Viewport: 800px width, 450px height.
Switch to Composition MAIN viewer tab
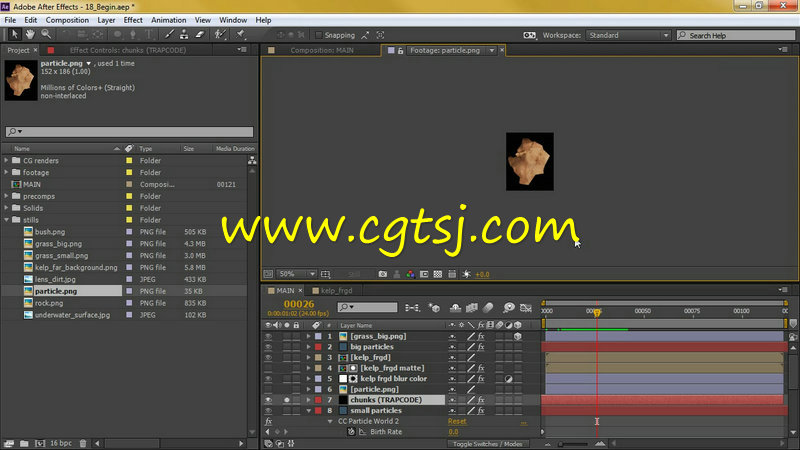click(x=322, y=50)
